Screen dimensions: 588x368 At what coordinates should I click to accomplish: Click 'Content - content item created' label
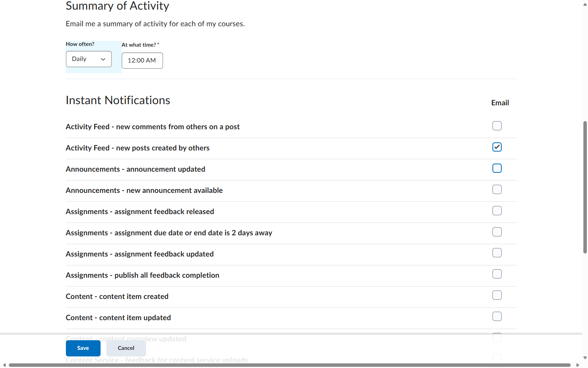117,297
